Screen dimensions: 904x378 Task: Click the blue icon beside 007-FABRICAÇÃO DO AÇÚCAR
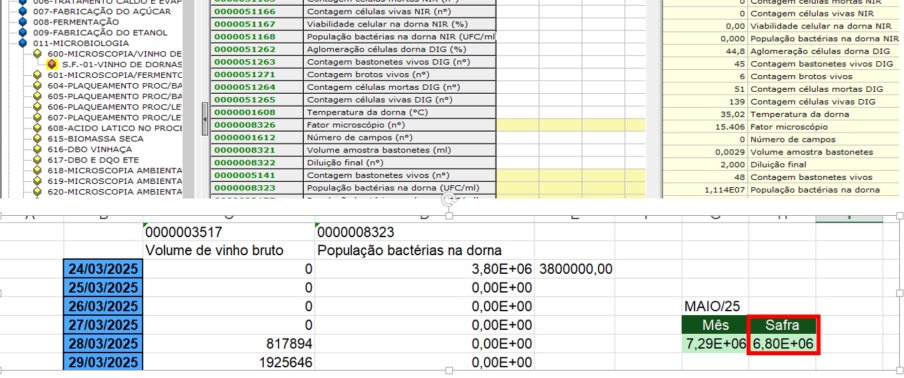pos(23,12)
